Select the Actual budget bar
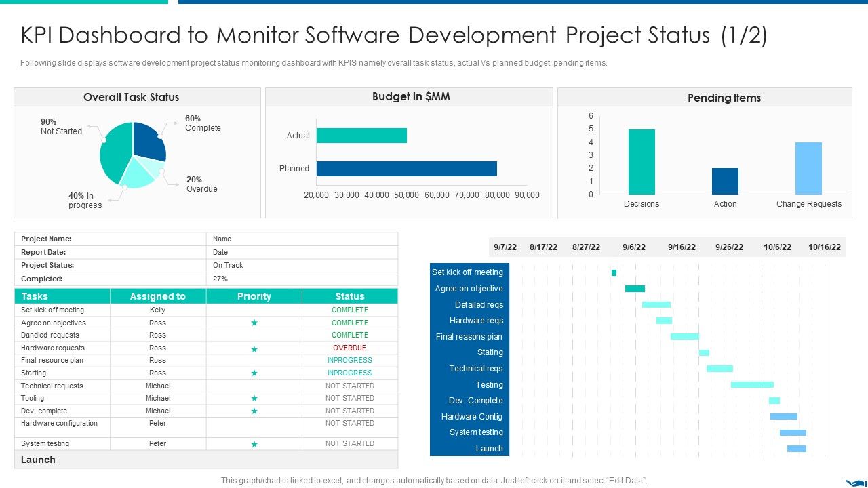 click(x=361, y=135)
